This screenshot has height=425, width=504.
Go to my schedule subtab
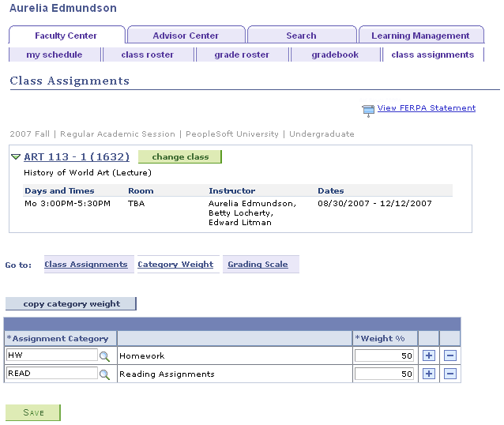(55, 55)
